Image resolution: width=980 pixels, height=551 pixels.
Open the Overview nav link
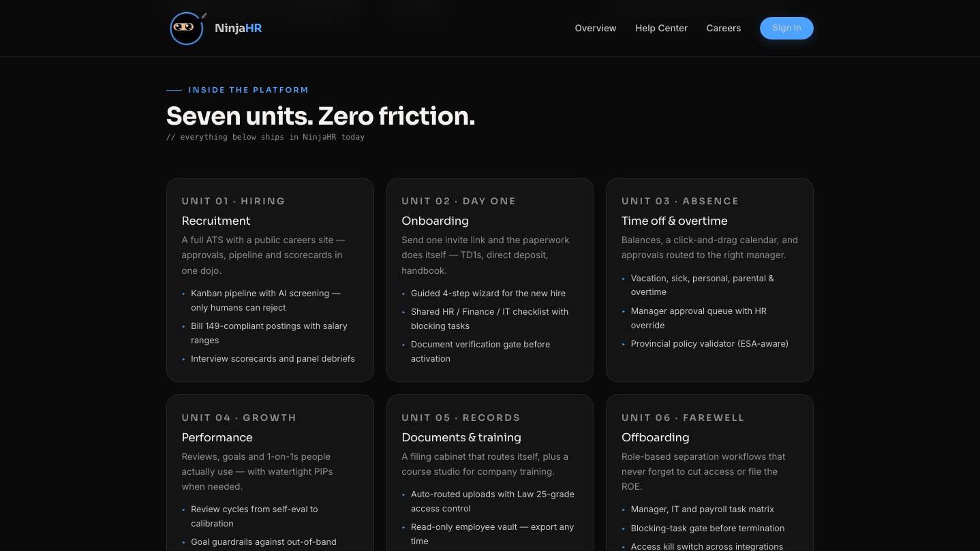596,29
